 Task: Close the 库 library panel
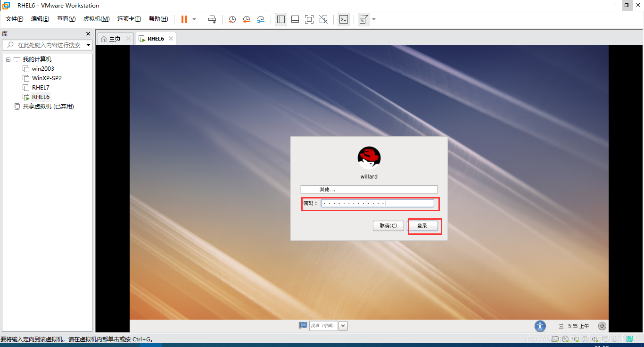click(88, 34)
